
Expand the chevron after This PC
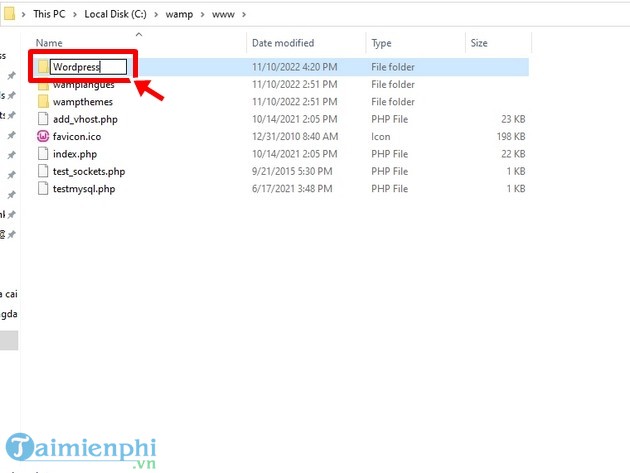coord(75,14)
